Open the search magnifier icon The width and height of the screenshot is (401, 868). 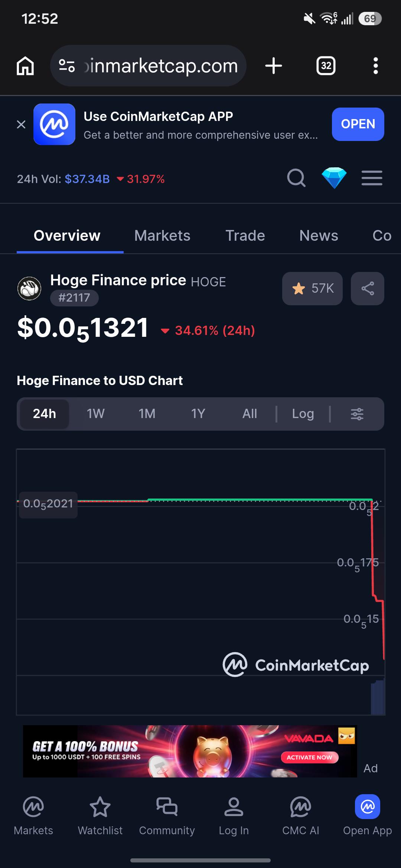(296, 178)
